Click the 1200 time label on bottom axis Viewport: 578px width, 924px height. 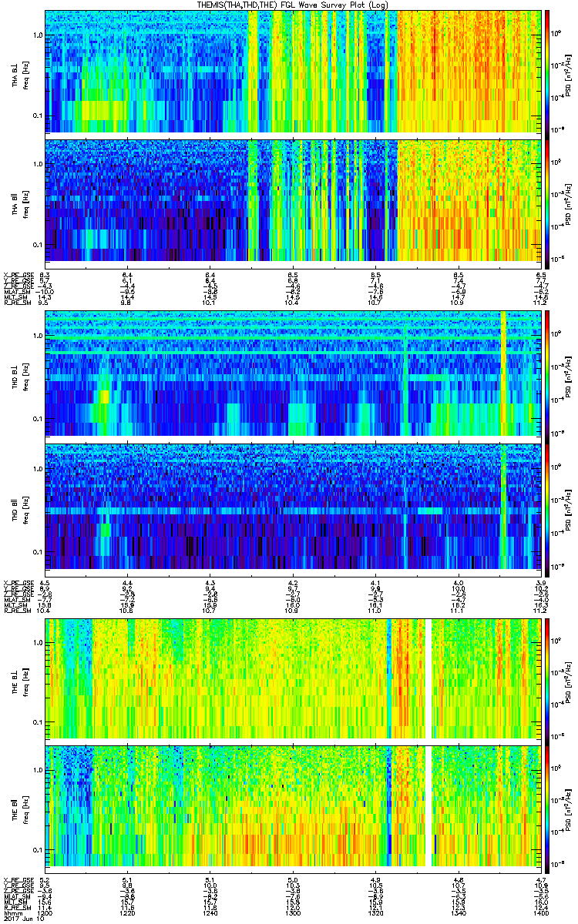click(45, 912)
